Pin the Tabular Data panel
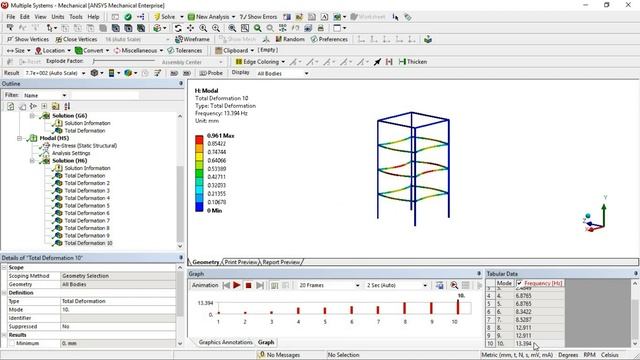The height and width of the screenshot is (360, 640). click(636, 273)
